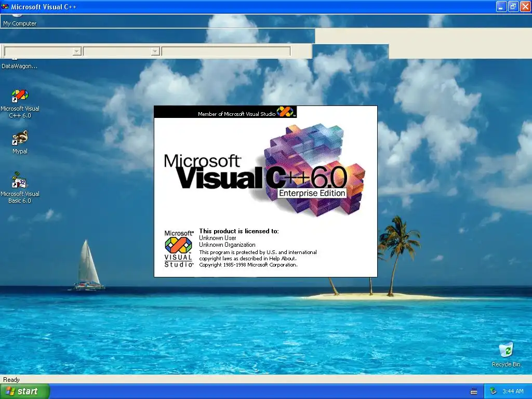The image size is (532, 399).
Task: Open the Microsoft Visual C++ 6.0 desktop shortcut
Action: point(20,103)
